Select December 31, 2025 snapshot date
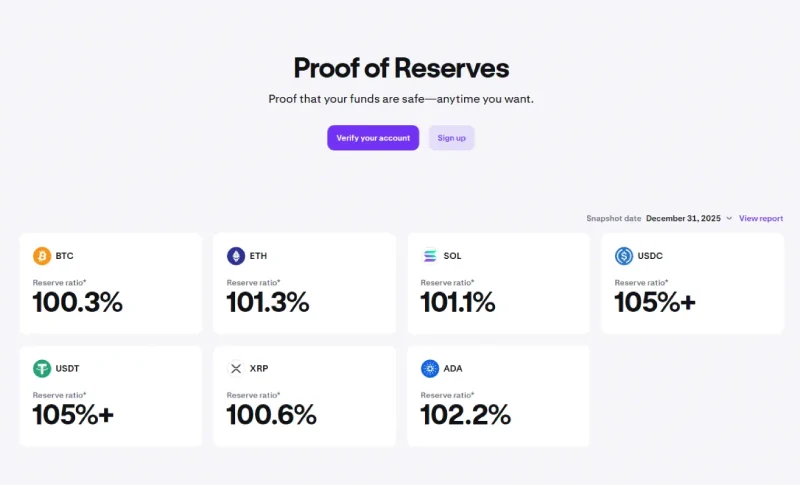 coord(683,218)
